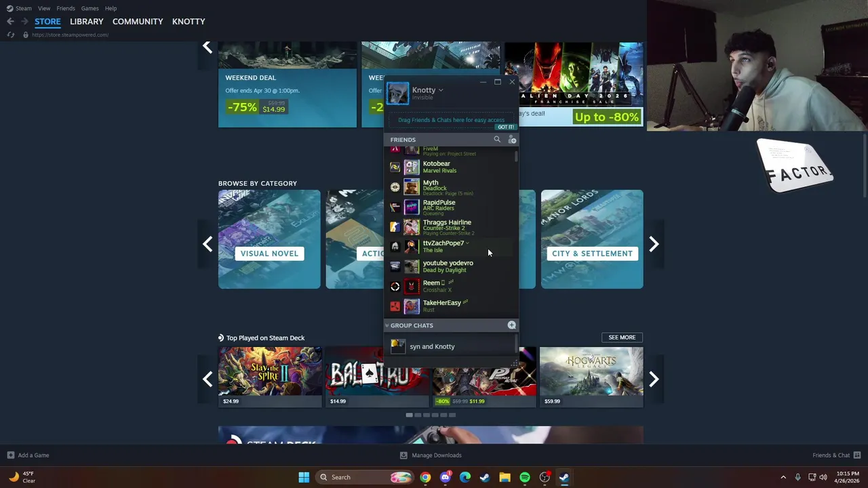Search friends with the magnifier icon

[x=497, y=140]
